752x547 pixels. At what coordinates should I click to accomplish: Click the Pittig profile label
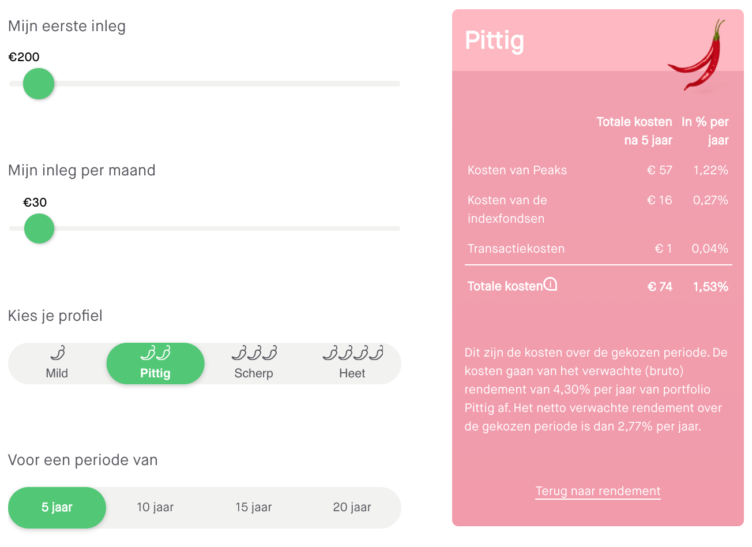pyautogui.click(x=155, y=374)
